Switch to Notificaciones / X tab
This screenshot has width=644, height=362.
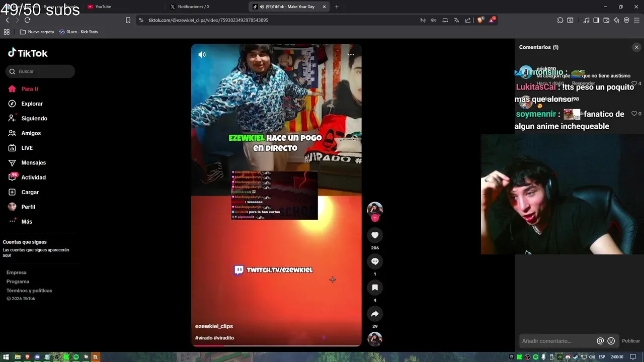click(193, 7)
